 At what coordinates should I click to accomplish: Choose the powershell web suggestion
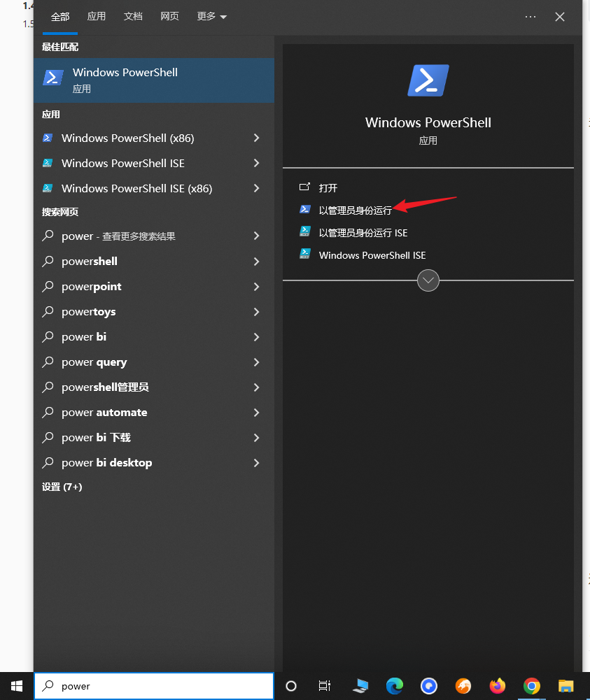coord(90,262)
